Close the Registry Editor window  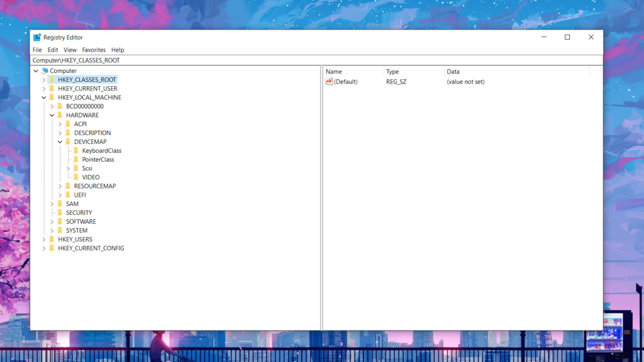[591, 37]
